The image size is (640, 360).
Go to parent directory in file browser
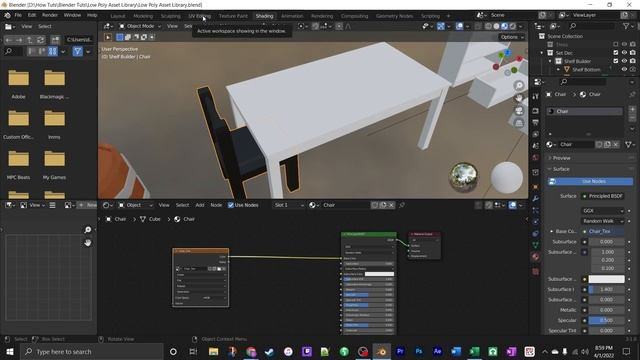(30, 40)
